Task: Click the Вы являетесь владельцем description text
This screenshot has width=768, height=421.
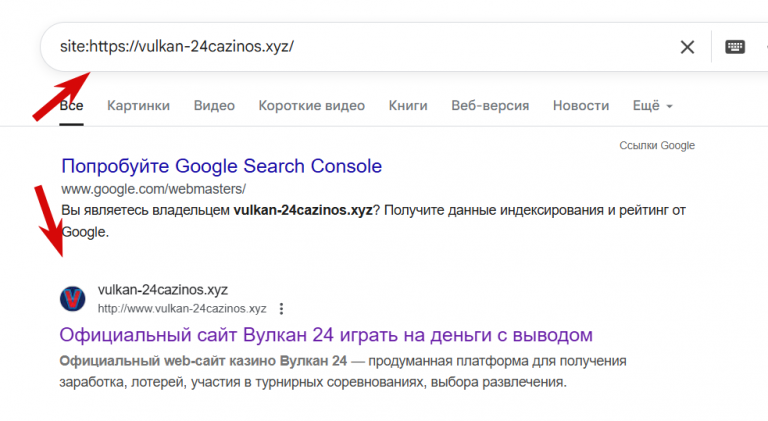Action: [x=373, y=221]
